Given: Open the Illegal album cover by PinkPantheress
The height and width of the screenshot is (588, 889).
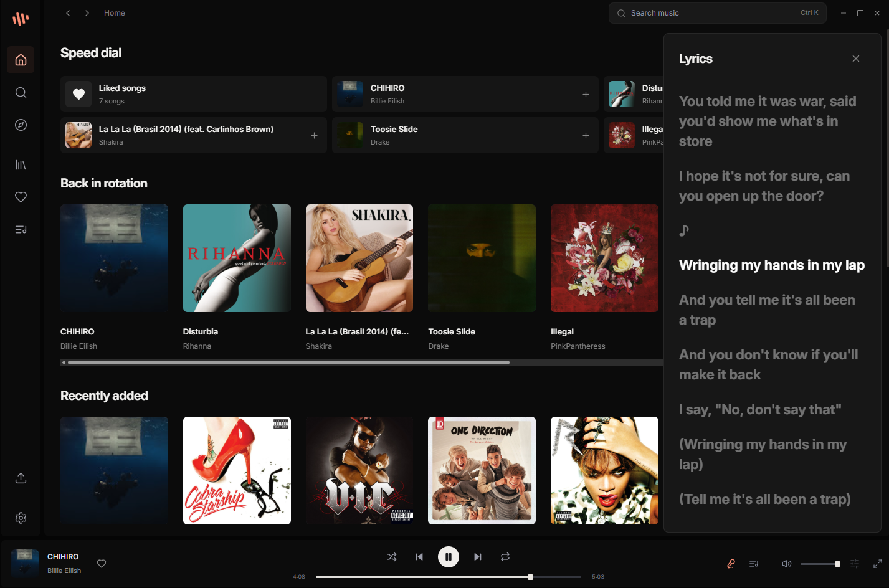Looking at the screenshot, I should [x=604, y=258].
